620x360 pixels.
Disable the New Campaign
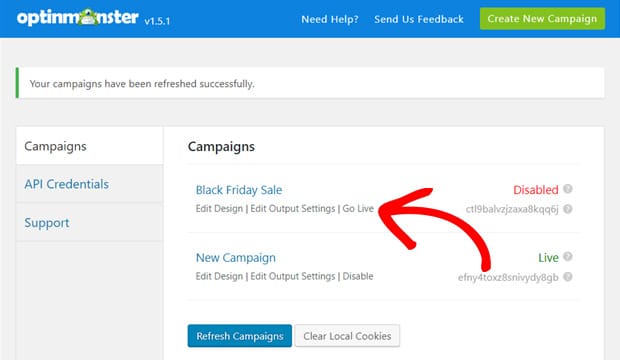[x=357, y=276]
